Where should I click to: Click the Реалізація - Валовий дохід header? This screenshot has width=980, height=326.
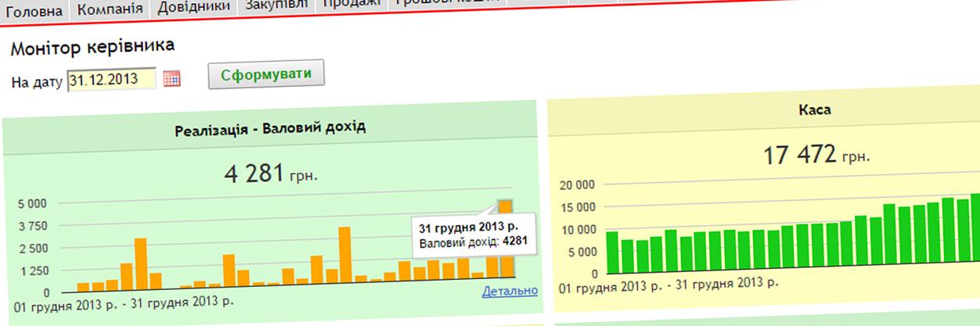tap(270, 127)
